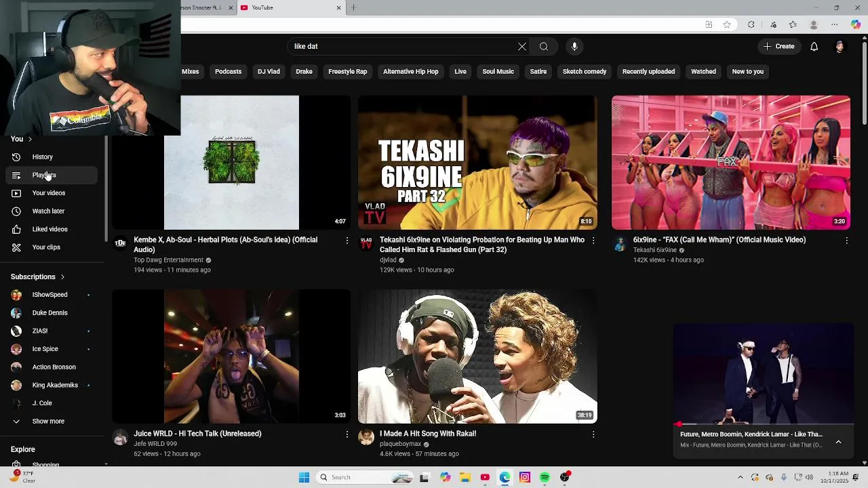The image size is (868, 488).
Task: Open more options for FAX music video
Action: (x=846, y=241)
